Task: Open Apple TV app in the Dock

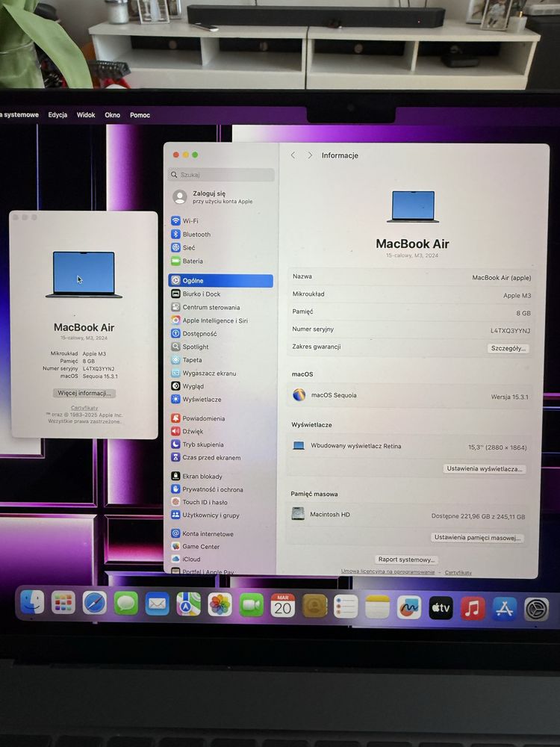Action: tap(441, 608)
